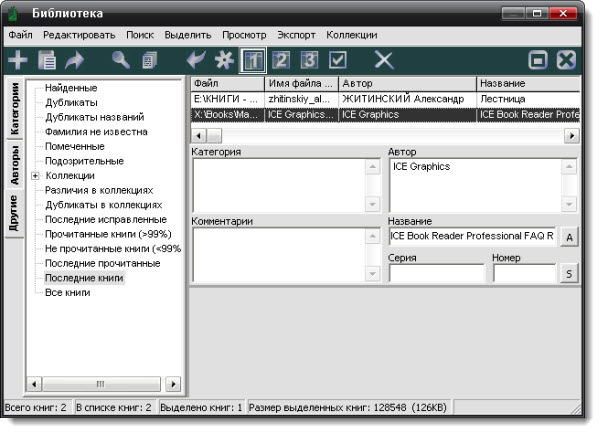Switch to view mode 2
The image size is (600, 433).
[281, 60]
